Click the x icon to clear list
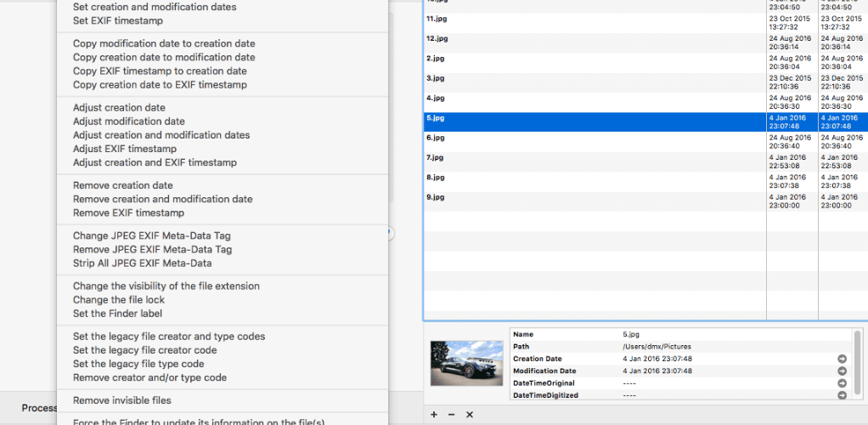Viewport: 868px width, 425px height. pyautogui.click(x=470, y=415)
